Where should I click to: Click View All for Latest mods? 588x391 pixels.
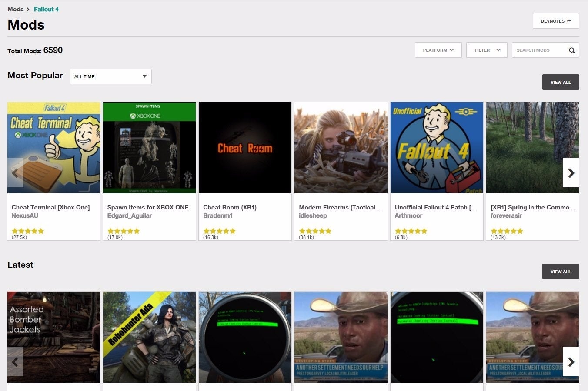pos(560,272)
